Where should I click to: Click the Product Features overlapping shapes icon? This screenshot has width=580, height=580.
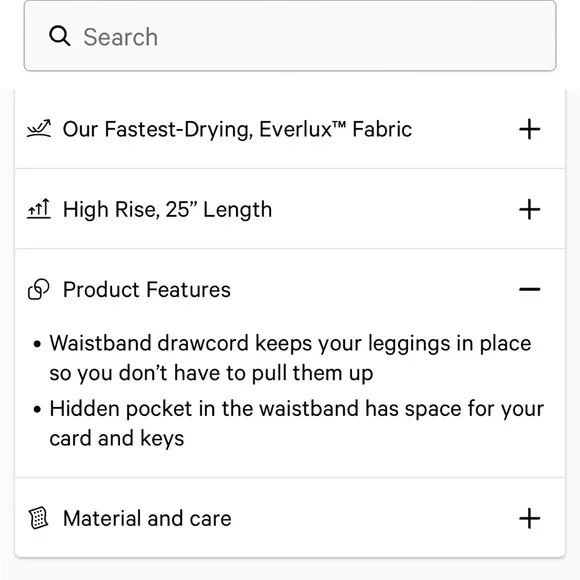pos(38,289)
